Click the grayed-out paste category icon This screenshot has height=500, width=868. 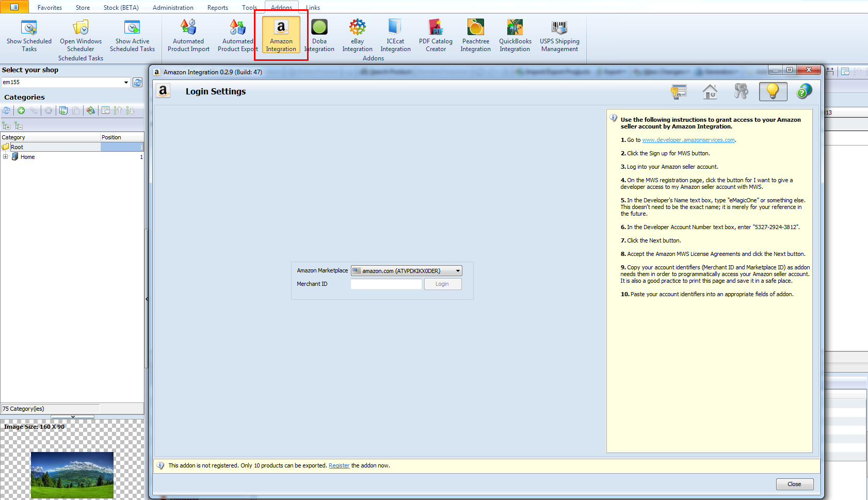(x=76, y=110)
